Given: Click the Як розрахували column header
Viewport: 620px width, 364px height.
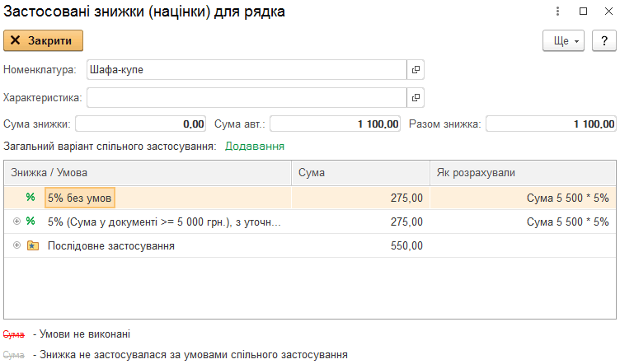Looking at the screenshot, I should pos(523,173).
